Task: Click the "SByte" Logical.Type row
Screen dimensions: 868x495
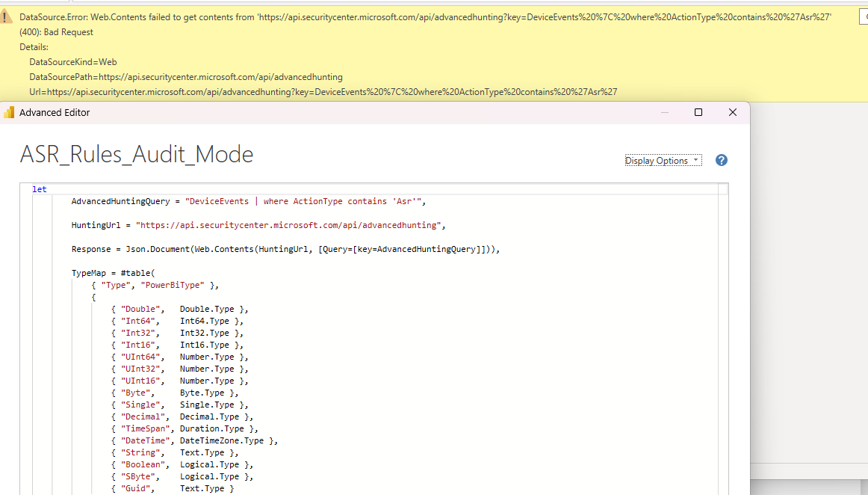Action: click(x=182, y=476)
